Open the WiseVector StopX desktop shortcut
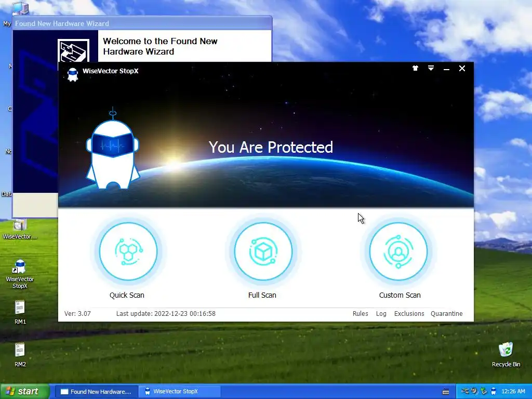Viewport: 532px width, 399px height. click(x=20, y=274)
